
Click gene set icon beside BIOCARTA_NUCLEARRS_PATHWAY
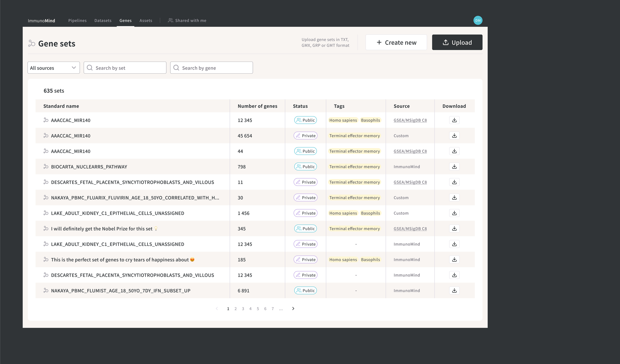click(46, 167)
